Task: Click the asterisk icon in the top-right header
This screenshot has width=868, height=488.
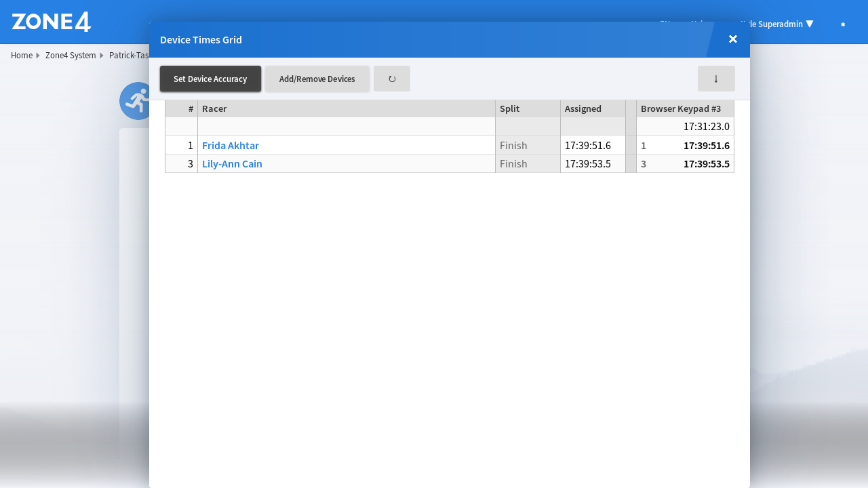Action: coord(843,24)
